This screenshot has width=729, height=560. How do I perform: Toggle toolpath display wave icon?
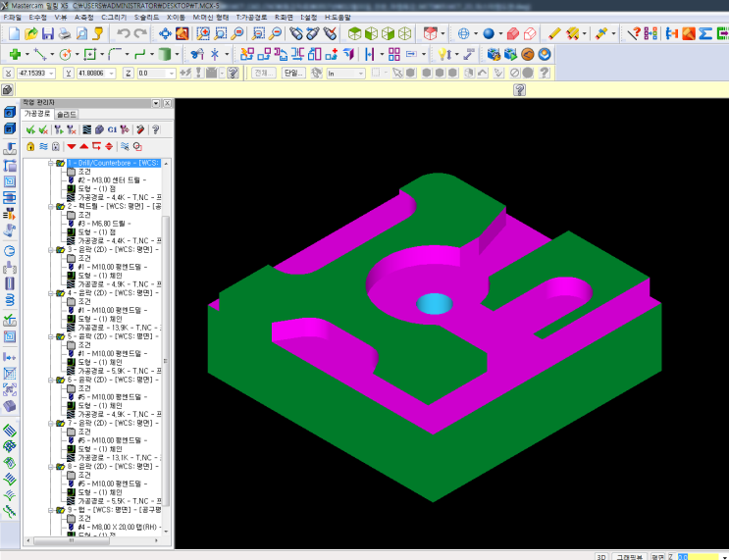[43, 145]
